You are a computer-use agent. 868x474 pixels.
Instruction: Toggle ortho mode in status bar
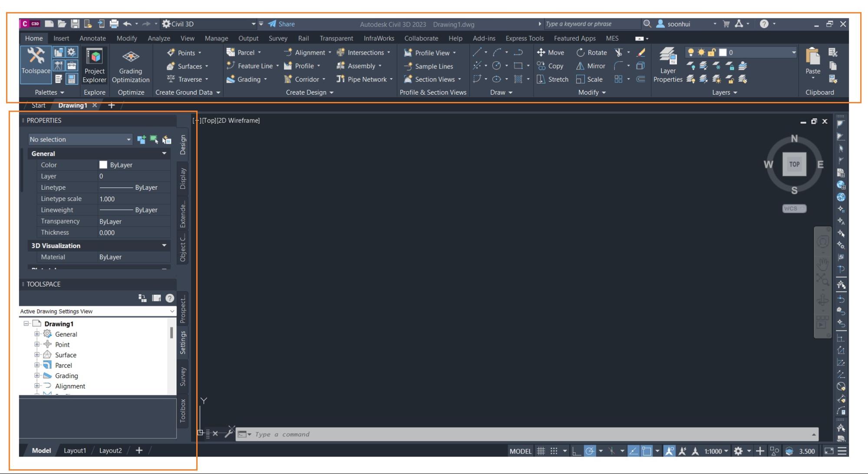pyautogui.click(x=577, y=451)
